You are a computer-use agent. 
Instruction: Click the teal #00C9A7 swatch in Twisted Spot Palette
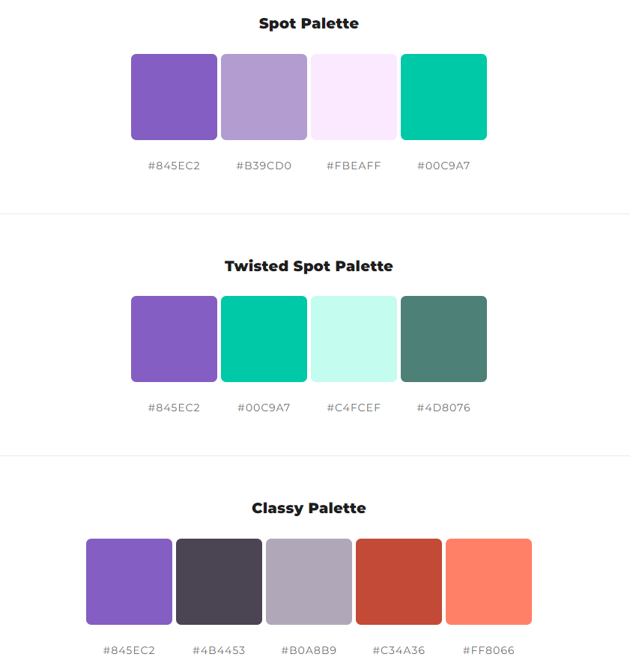coord(264,339)
